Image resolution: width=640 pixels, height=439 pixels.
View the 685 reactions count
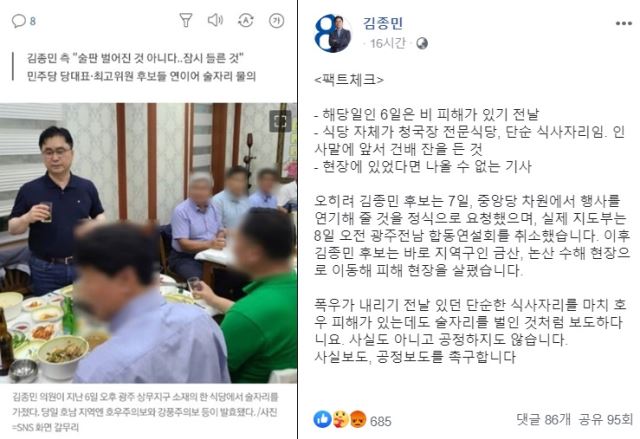click(x=380, y=421)
